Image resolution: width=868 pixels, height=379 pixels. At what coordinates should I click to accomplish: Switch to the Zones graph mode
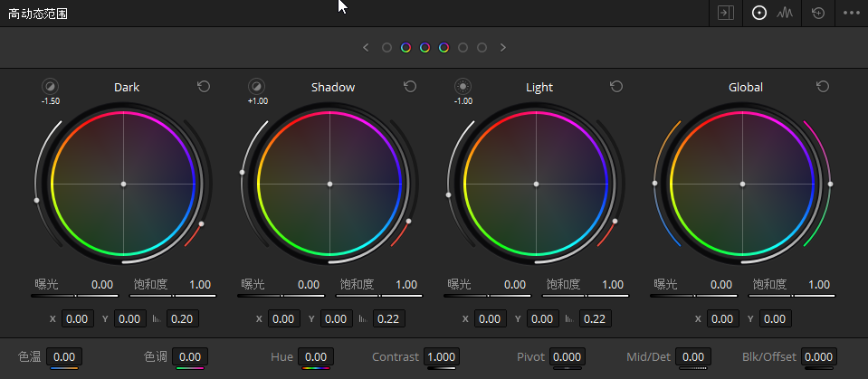pos(785,14)
